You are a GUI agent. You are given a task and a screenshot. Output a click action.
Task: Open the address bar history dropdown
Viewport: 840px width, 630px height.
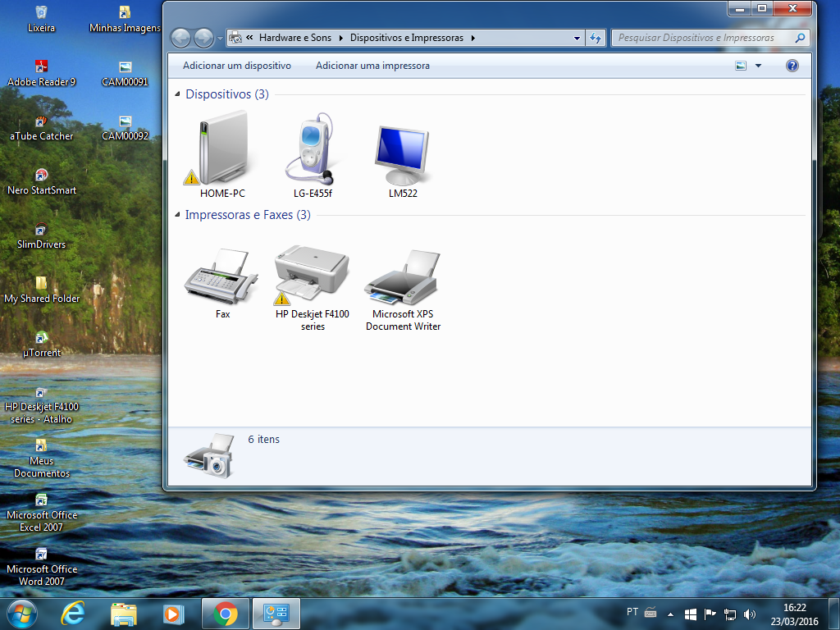pyautogui.click(x=577, y=38)
